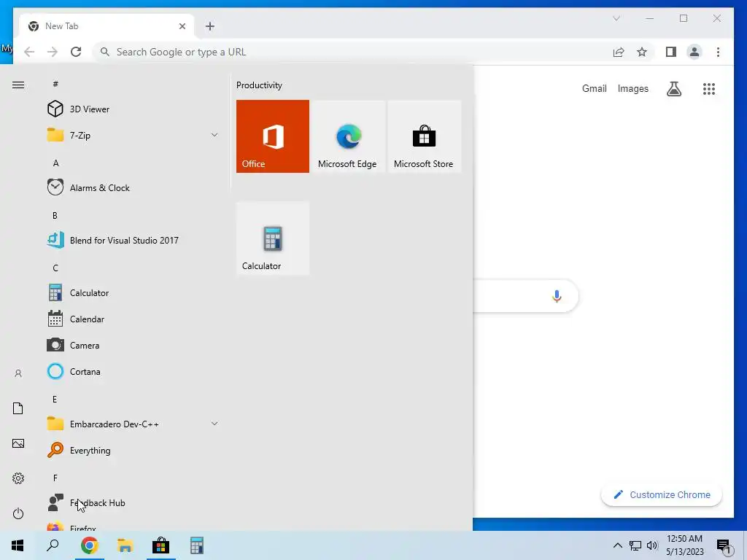Open taskbar Search magnifier
This screenshot has width=747, height=560.
pyautogui.click(x=53, y=545)
